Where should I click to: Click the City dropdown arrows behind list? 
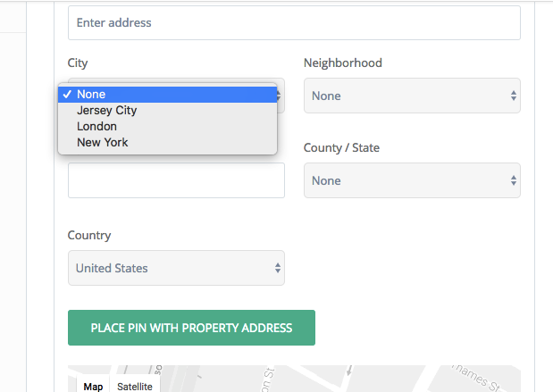point(279,96)
